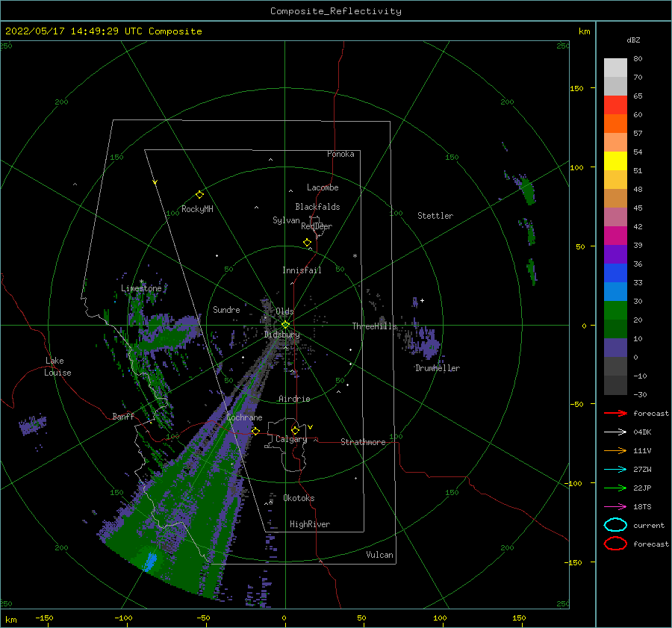Select the top light-gray 70-80 dBZ swatch

click(x=615, y=68)
